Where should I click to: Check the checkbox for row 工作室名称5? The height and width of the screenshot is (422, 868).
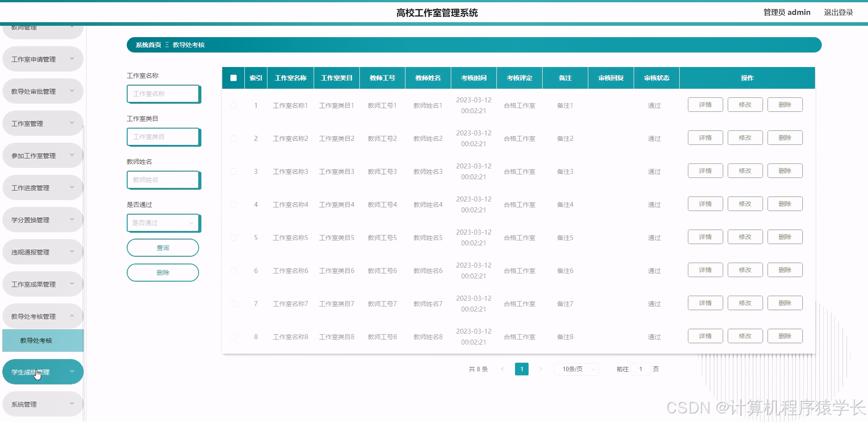tap(234, 237)
